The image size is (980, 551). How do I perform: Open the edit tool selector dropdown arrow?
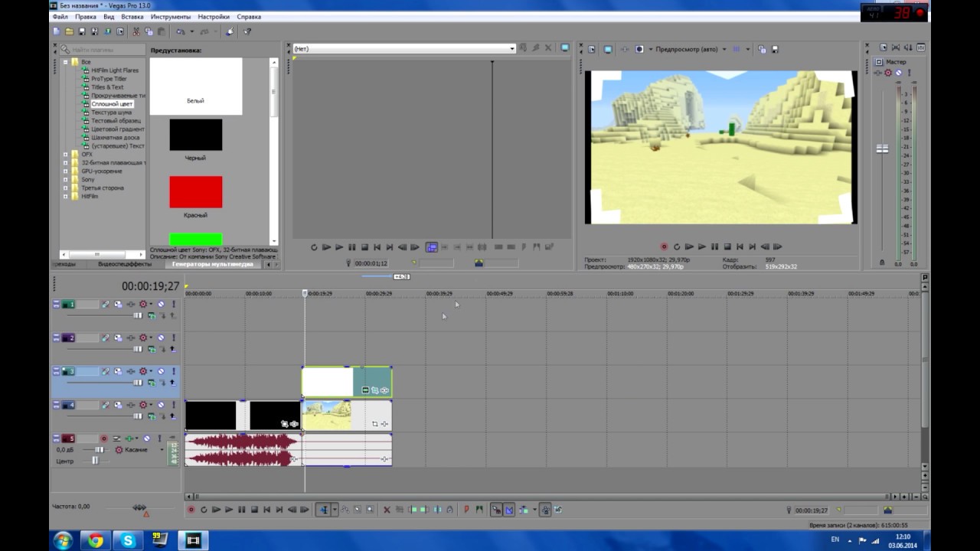(335, 510)
